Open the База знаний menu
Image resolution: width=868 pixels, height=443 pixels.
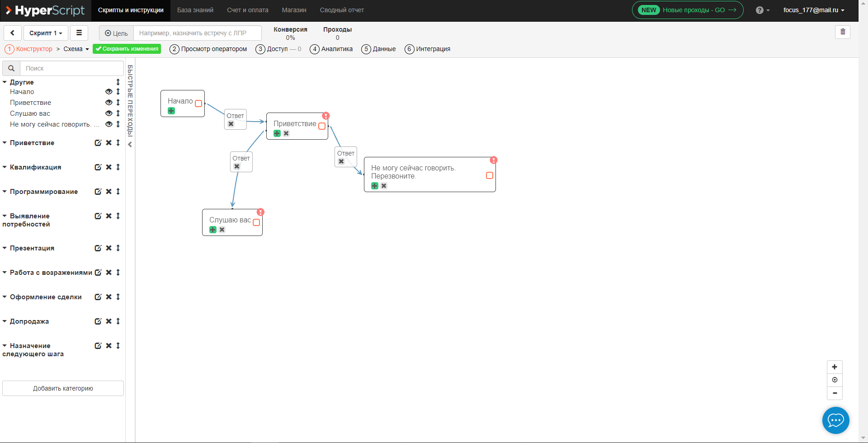coord(195,10)
